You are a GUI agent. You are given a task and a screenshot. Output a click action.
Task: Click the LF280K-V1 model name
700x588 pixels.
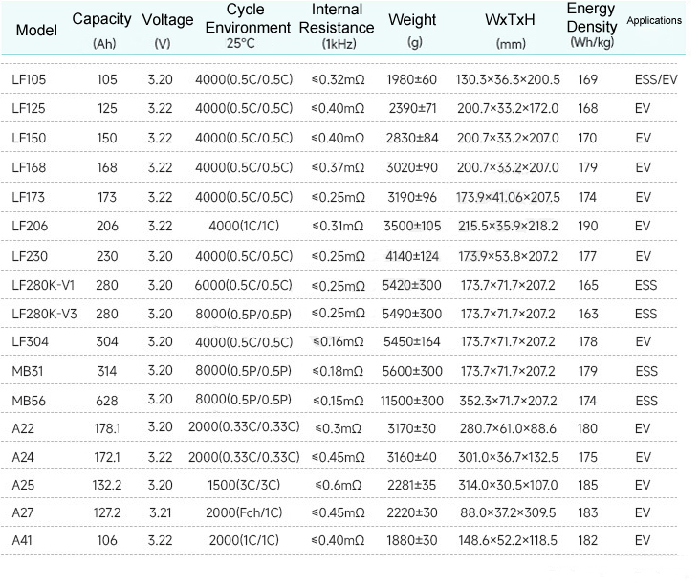coord(42,286)
